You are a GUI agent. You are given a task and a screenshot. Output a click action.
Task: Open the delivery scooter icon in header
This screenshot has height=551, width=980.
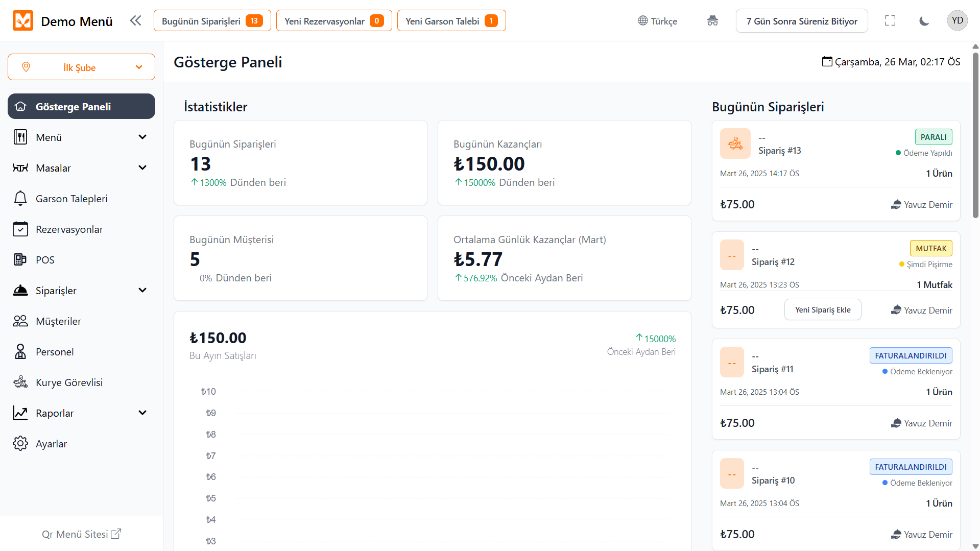coord(712,21)
